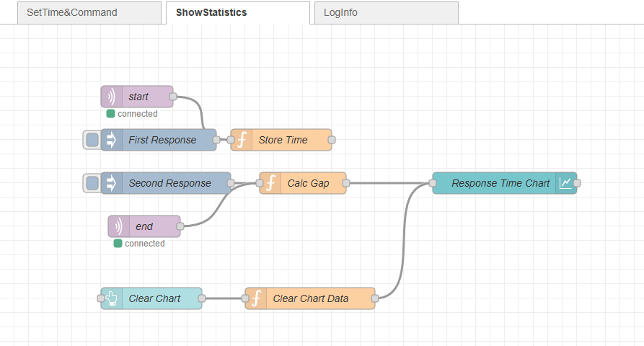The width and height of the screenshot is (644, 346).
Task: Click the output port of Calc Gap node
Action: (x=346, y=183)
